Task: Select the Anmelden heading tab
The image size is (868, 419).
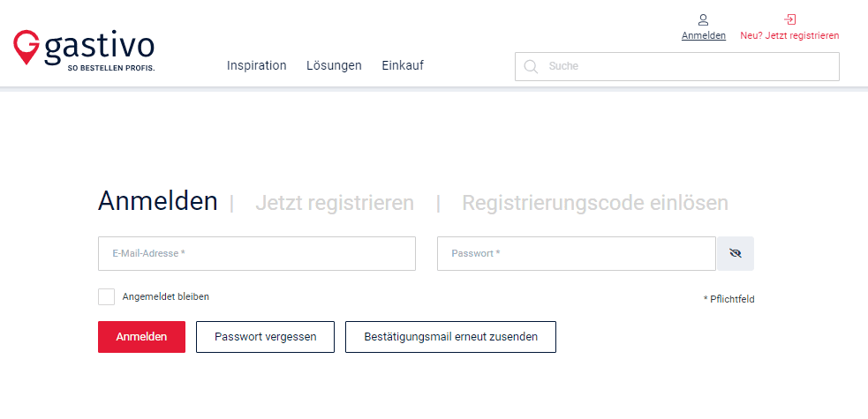Action: tap(158, 201)
